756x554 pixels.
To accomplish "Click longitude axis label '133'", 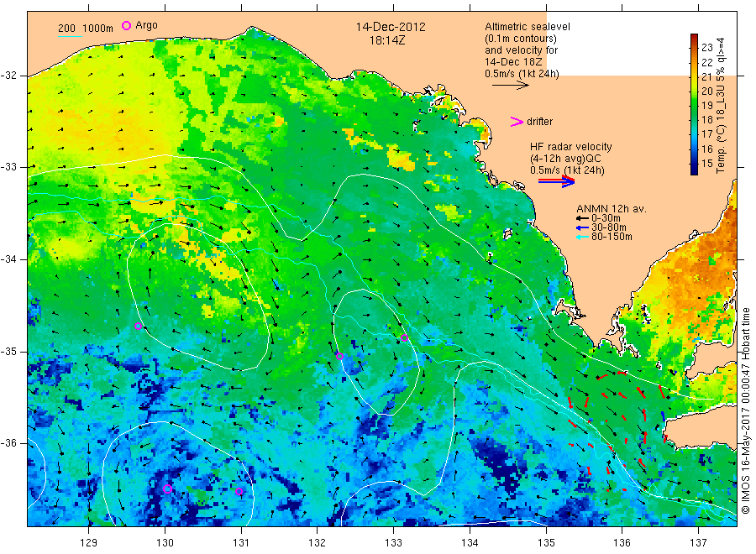I will click(x=393, y=542).
